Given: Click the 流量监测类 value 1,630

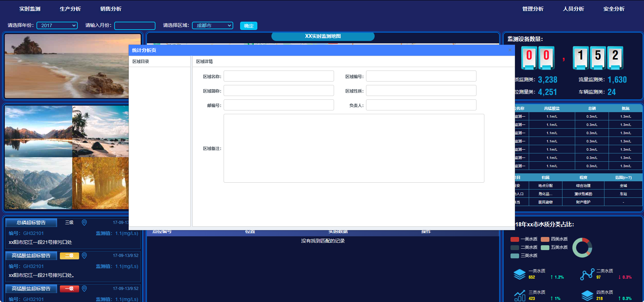Looking at the screenshot, I should click(x=617, y=80).
